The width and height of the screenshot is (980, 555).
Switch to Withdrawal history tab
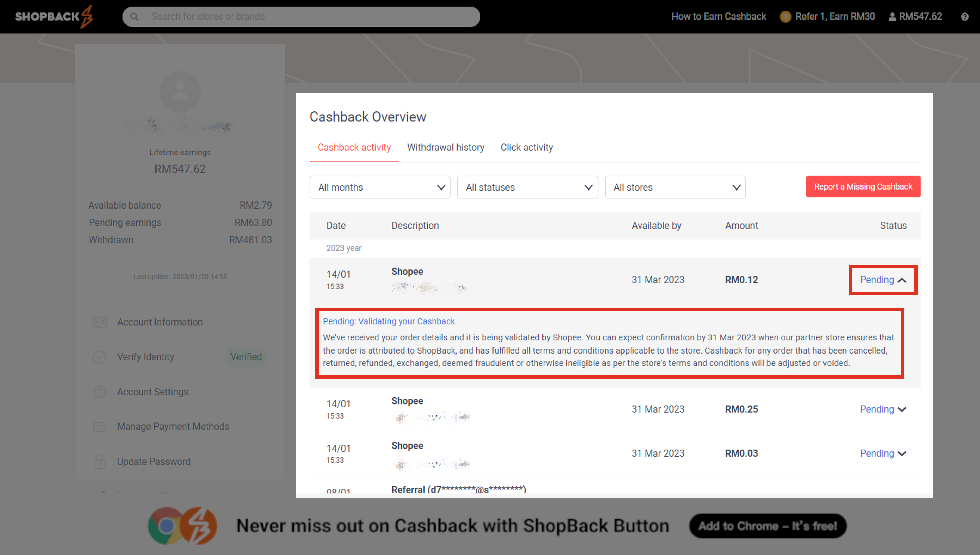click(445, 148)
